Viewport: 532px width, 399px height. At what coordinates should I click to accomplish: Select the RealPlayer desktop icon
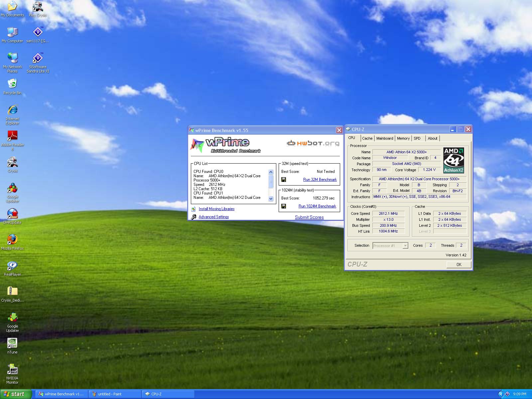point(12,268)
